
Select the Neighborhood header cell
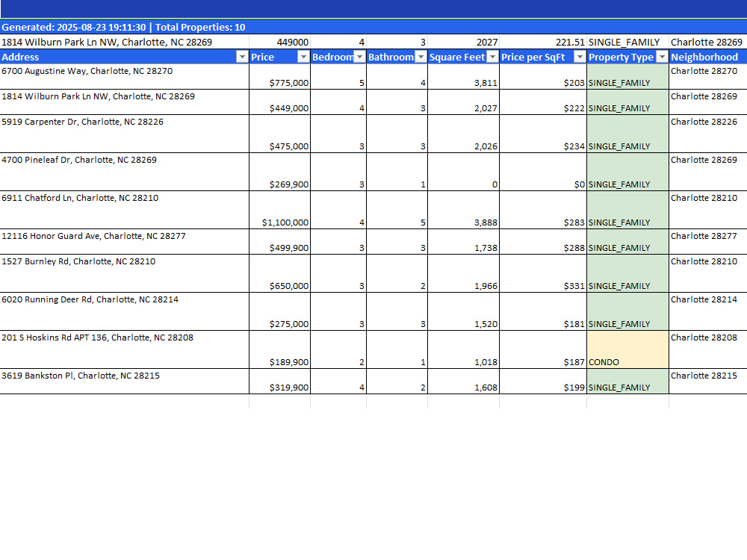708,57
